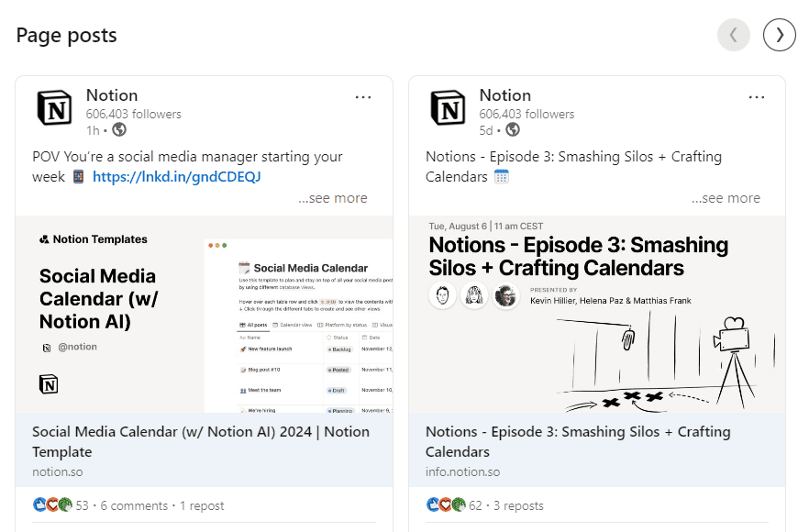
Task: Click reaction icons on second post
Action: [446, 505]
